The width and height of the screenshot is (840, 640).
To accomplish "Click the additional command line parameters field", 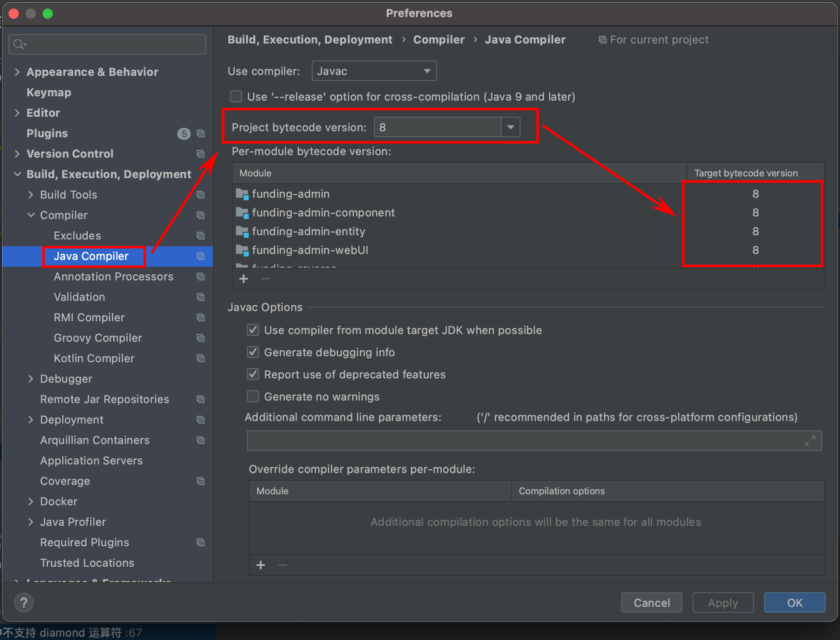I will tap(524, 441).
